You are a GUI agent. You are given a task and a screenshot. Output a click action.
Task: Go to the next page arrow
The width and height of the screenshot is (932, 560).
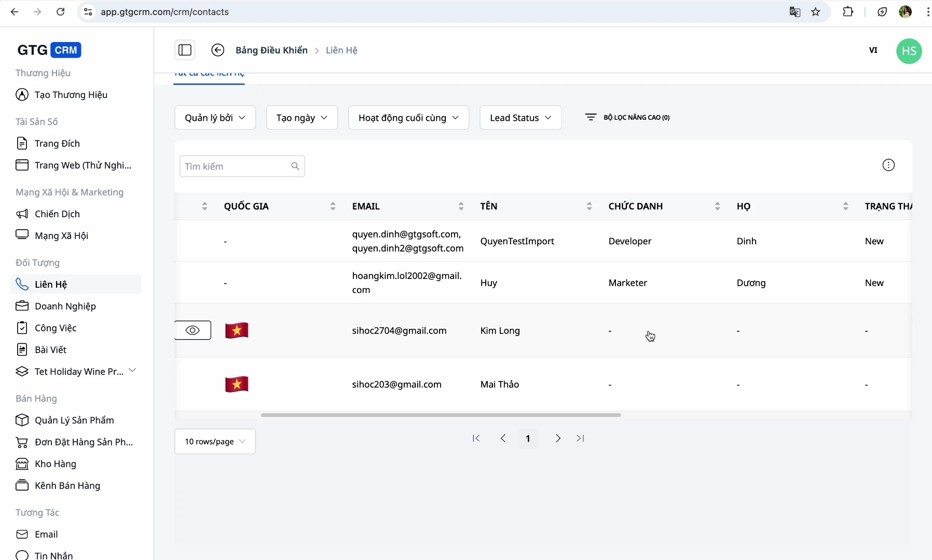(x=558, y=439)
